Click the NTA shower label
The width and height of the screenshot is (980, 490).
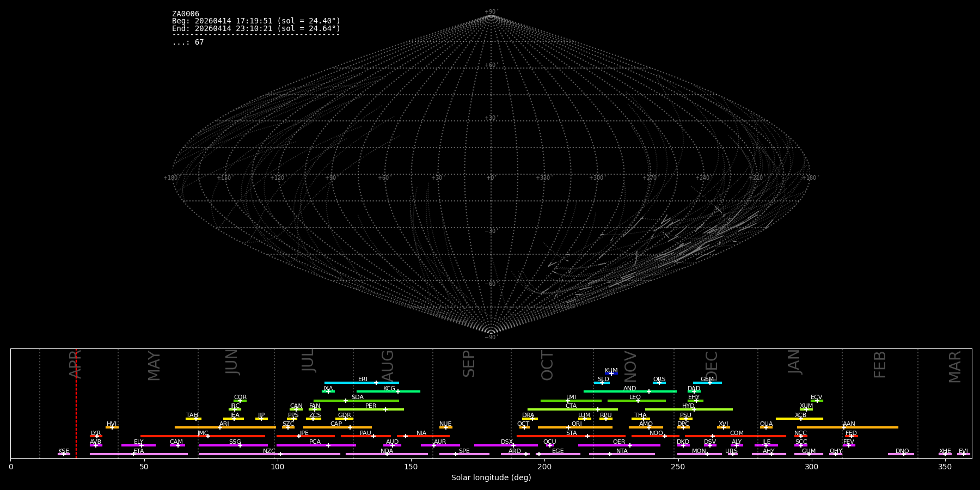(x=622, y=451)
